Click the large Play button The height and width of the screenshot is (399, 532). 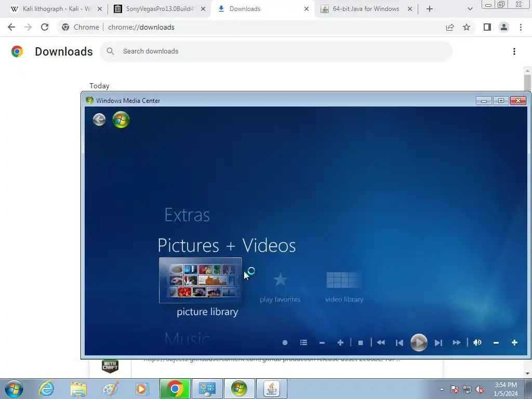pos(419,343)
